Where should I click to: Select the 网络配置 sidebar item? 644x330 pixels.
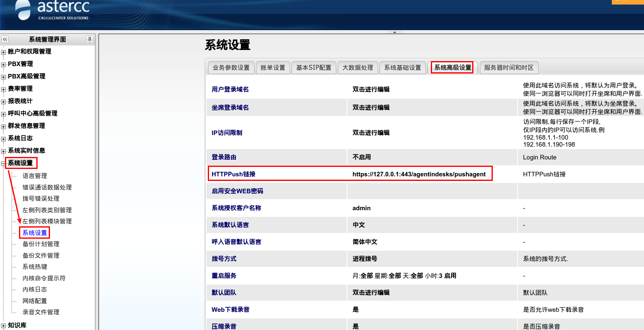[x=35, y=301]
